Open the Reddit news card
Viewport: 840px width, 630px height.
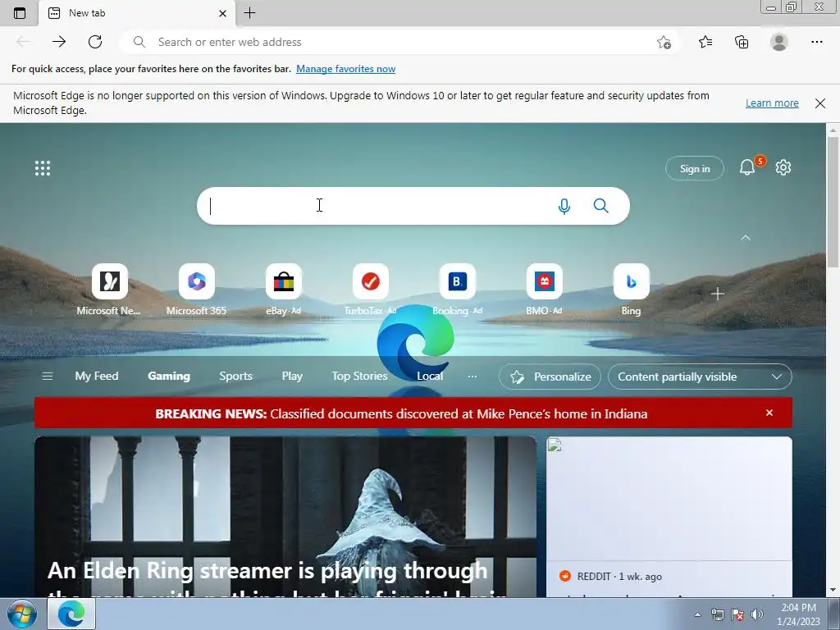tap(669, 517)
